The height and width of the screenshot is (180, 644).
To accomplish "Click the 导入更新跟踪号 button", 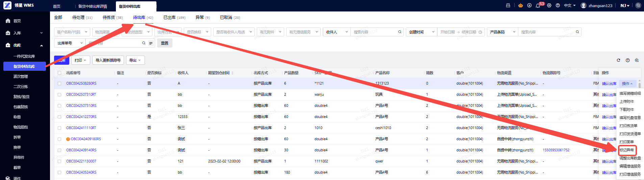I will click(108, 60).
